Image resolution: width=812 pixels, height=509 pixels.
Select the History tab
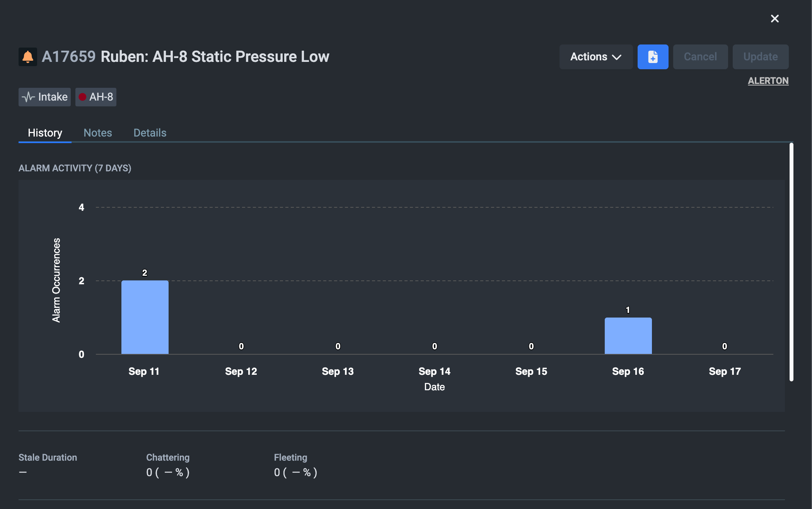pos(45,133)
